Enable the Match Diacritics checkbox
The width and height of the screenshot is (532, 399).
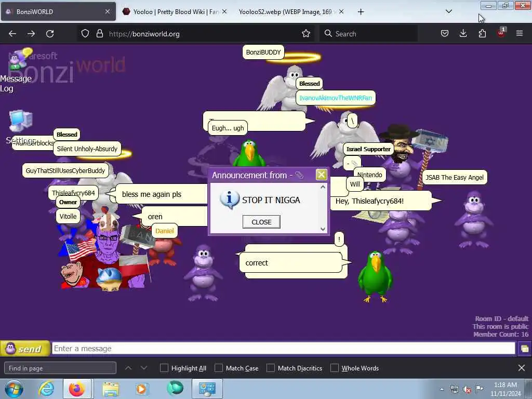coord(270,368)
